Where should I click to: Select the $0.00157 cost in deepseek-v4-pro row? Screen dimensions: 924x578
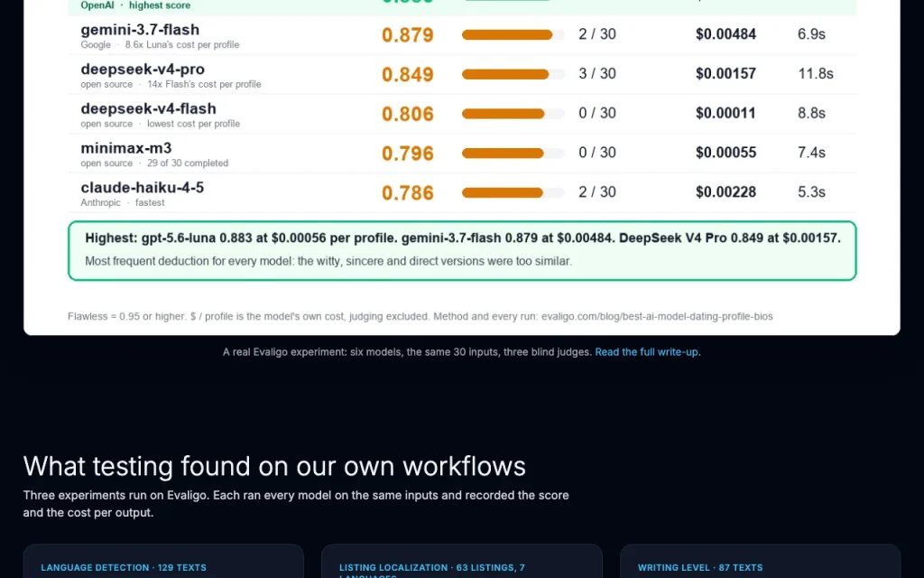(725, 74)
